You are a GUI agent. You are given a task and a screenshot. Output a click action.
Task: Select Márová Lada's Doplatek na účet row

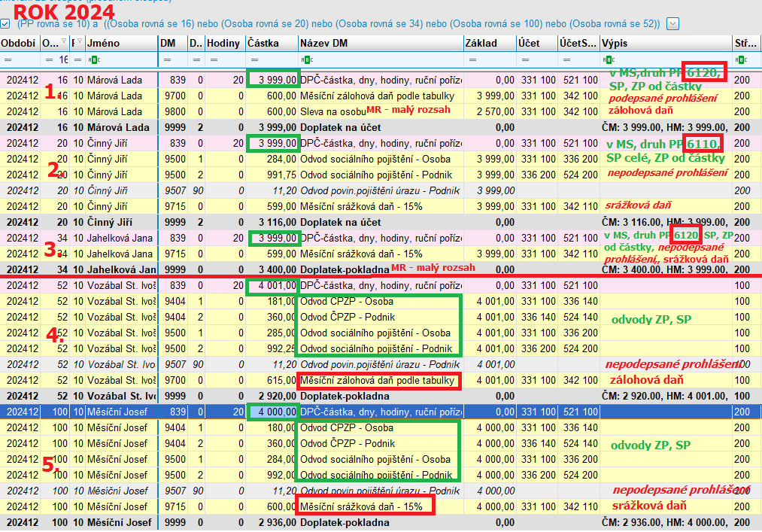point(381,127)
